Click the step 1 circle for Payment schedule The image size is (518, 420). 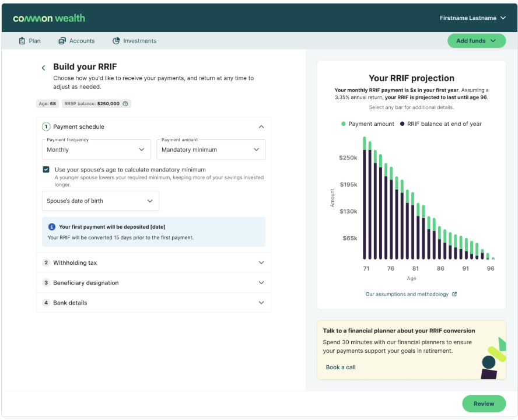(46, 127)
